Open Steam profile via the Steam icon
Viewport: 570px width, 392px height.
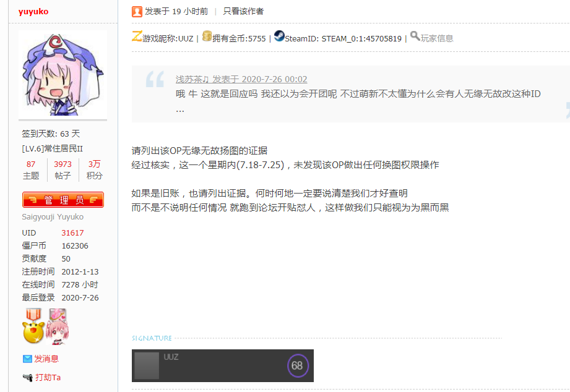coord(279,36)
